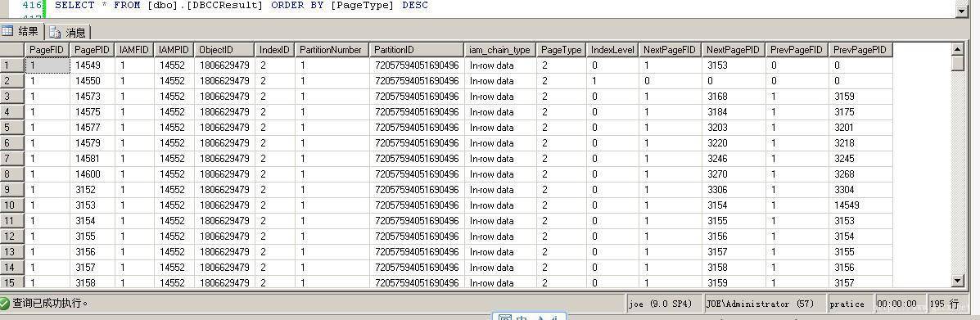Click the green success icon in status bar
980x320 pixels.
click(x=5, y=303)
